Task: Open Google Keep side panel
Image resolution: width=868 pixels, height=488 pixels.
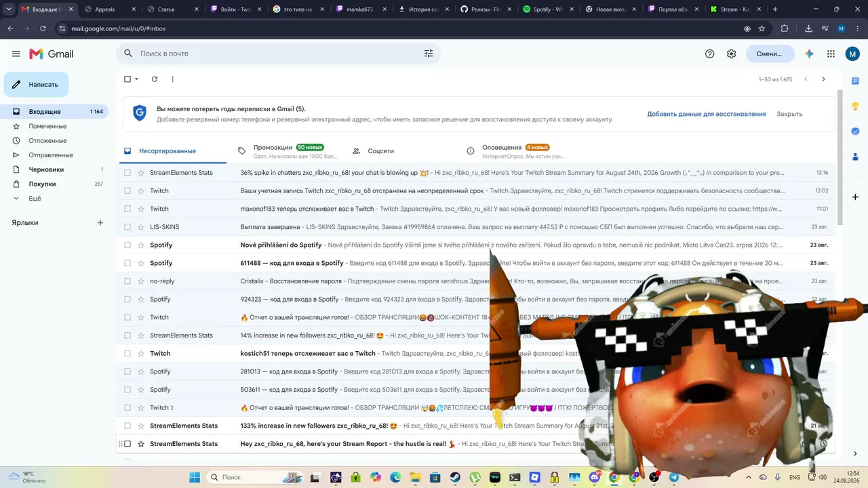Action: coord(855,106)
